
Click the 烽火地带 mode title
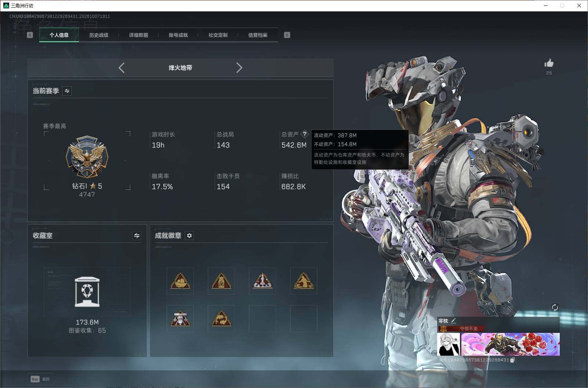[180, 68]
